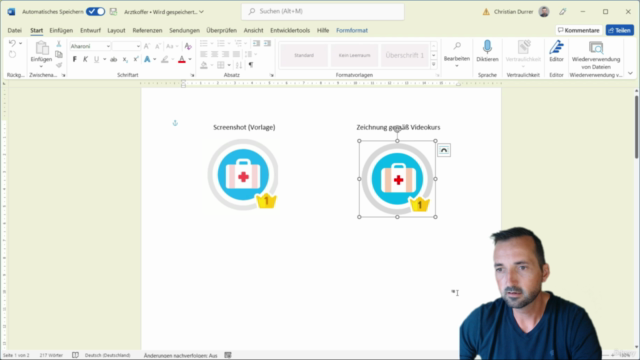Click the borders grid icon
640x360 pixels.
pyautogui.click(x=221, y=65)
